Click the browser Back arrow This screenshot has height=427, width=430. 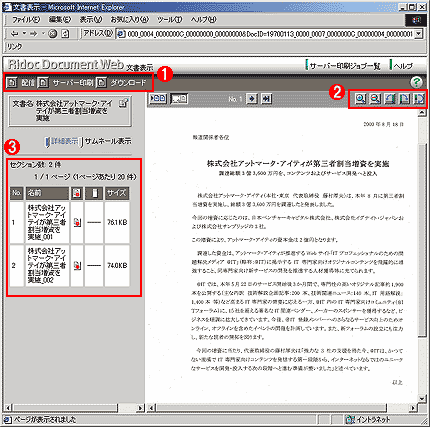(15, 34)
